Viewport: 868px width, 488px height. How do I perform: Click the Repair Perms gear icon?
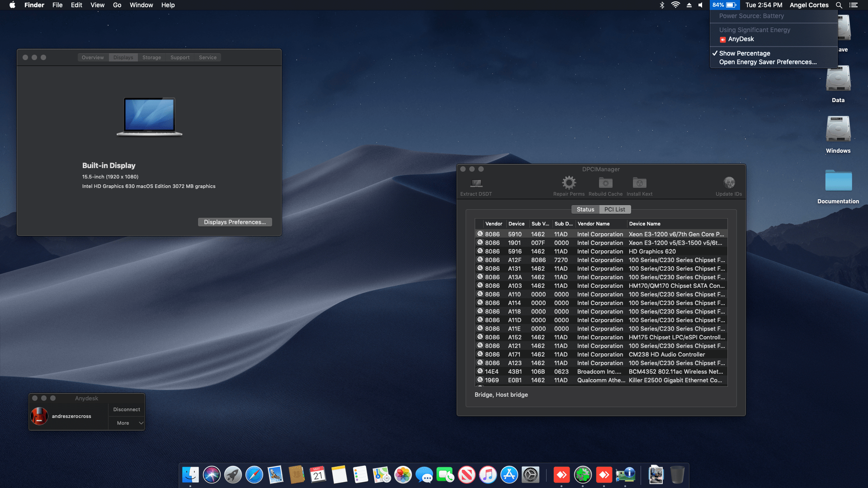click(569, 183)
